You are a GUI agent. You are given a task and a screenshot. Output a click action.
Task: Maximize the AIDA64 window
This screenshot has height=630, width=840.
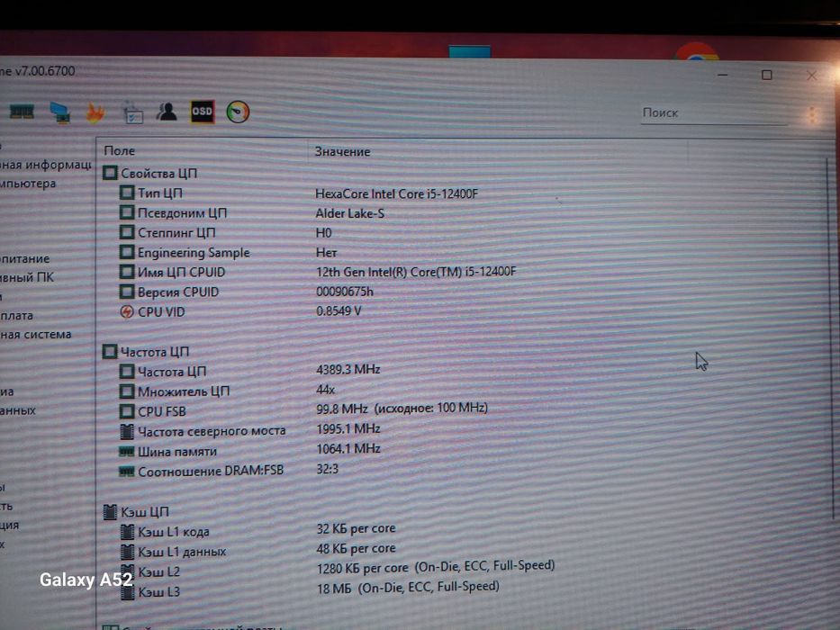click(x=766, y=75)
